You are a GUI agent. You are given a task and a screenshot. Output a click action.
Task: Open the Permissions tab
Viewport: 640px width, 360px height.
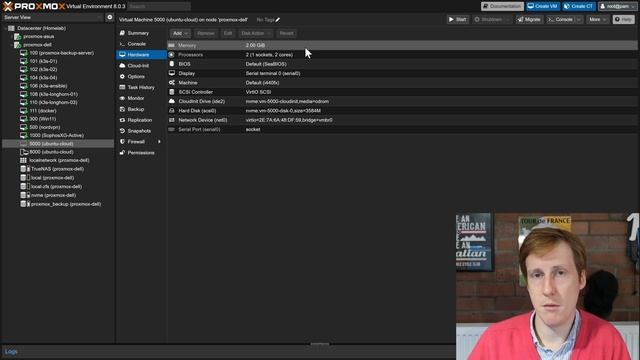(x=141, y=153)
